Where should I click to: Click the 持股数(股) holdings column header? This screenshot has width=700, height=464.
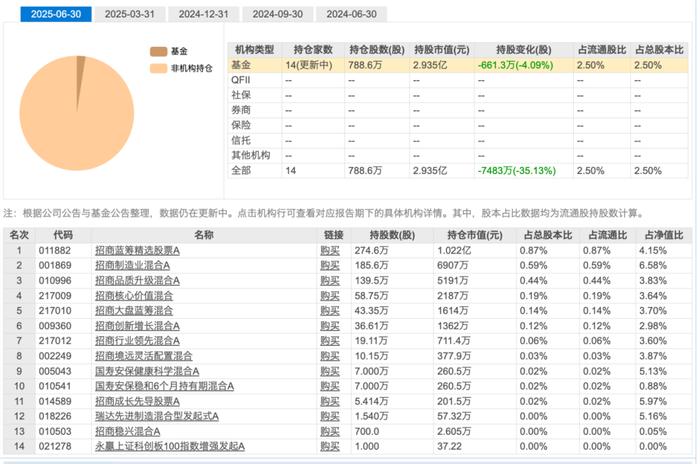pyautogui.click(x=392, y=235)
